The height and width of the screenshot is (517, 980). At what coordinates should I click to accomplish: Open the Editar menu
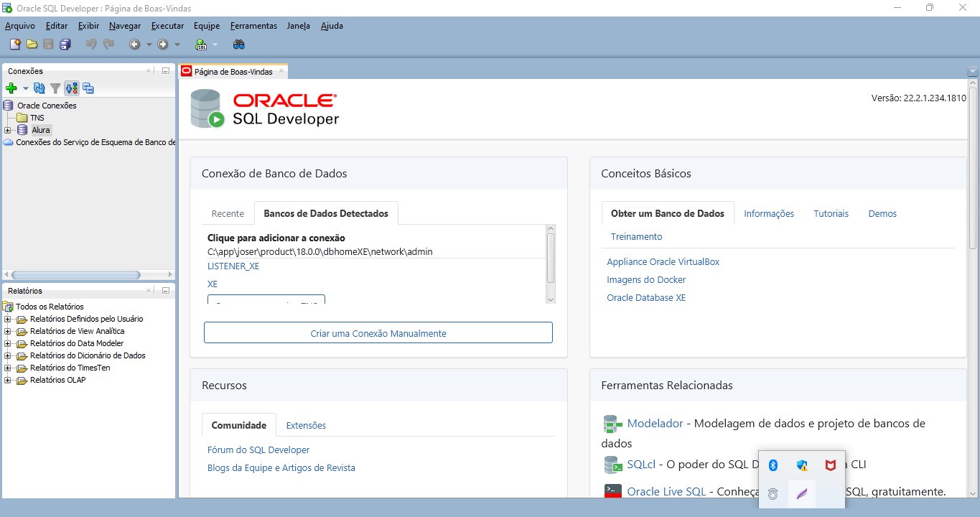pyautogui.click(x=57, y=26)
